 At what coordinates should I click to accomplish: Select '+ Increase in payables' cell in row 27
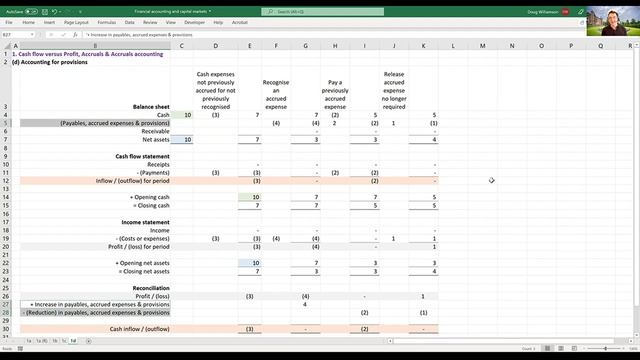tap(95, 304)
